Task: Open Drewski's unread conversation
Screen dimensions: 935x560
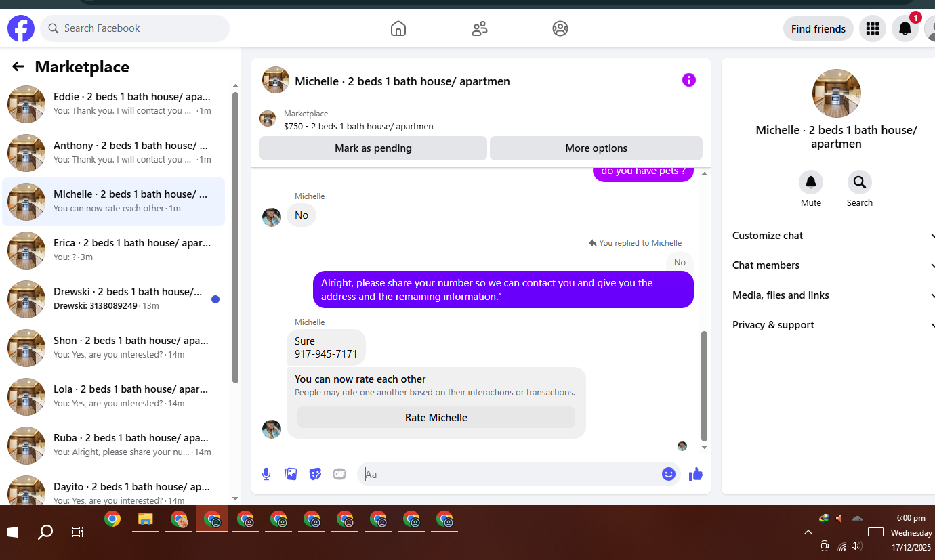Action: [114, 299]
